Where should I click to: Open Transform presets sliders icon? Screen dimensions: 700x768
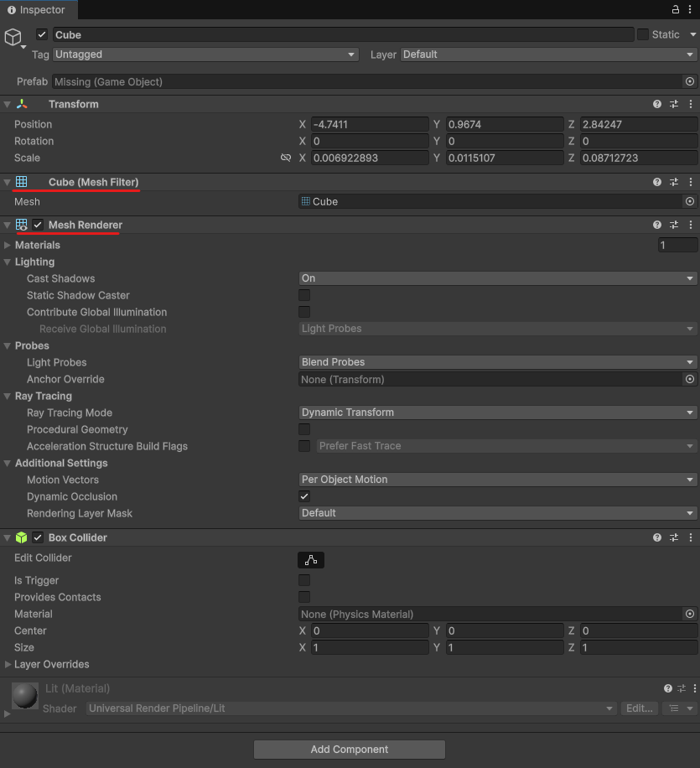point(674,104)
